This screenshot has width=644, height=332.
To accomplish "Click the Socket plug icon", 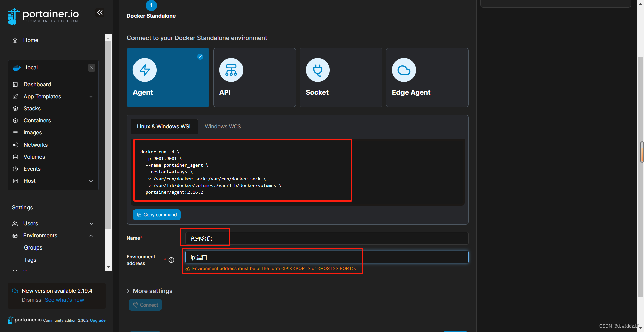I will click(318, 70).
